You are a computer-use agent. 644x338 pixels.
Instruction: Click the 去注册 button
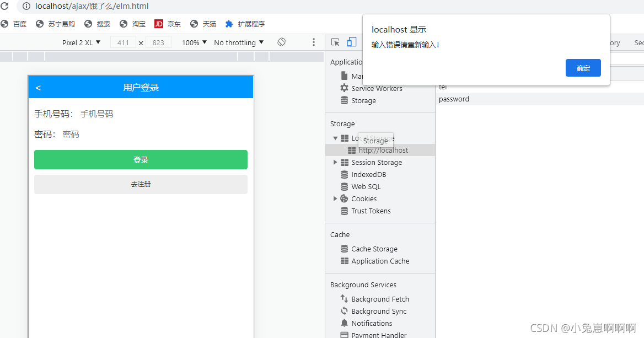point(141,184)
